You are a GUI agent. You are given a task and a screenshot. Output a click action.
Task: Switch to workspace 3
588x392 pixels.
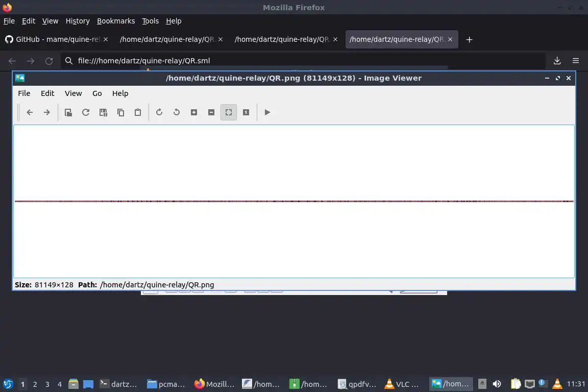47,384
